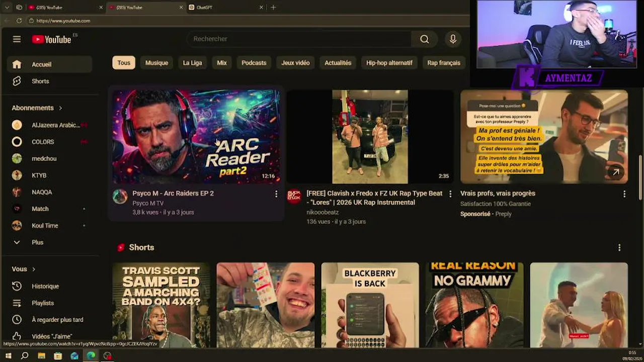Open the Clavish x Fredo Type Beat title
This screenshot has height=362, width=644.
click(374, 198)
